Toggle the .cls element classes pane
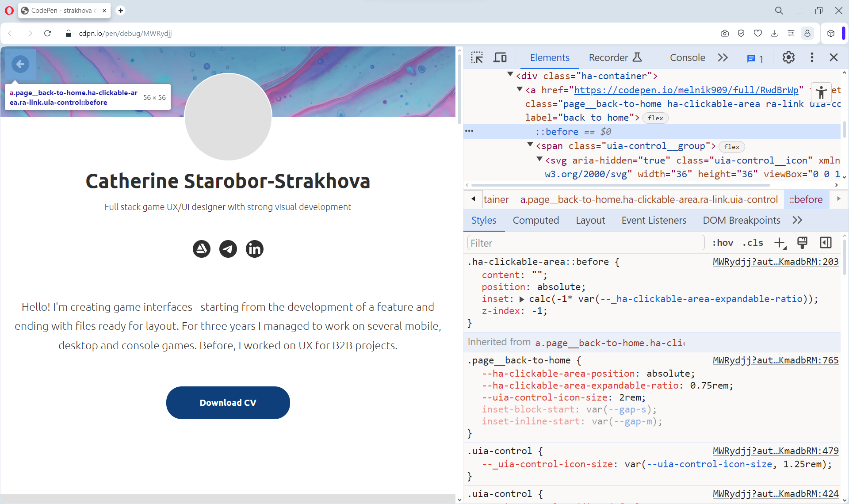849x504 pixels. (753, 243)
